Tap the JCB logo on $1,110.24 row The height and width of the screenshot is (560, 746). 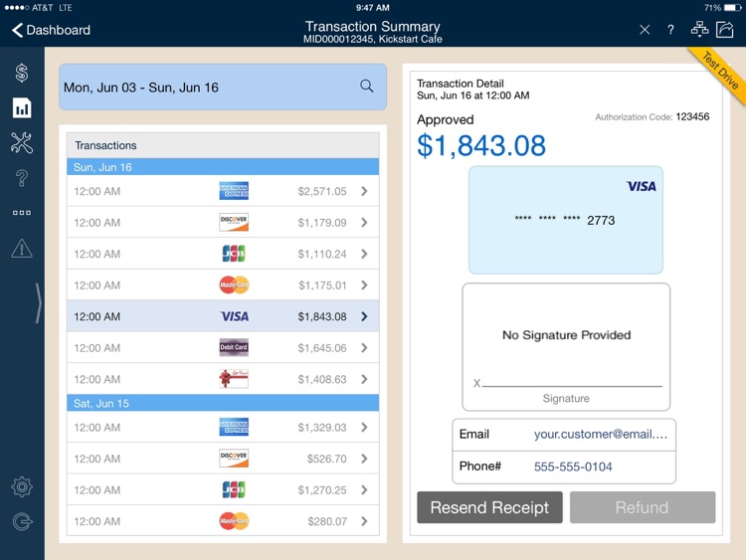(234, 254)
